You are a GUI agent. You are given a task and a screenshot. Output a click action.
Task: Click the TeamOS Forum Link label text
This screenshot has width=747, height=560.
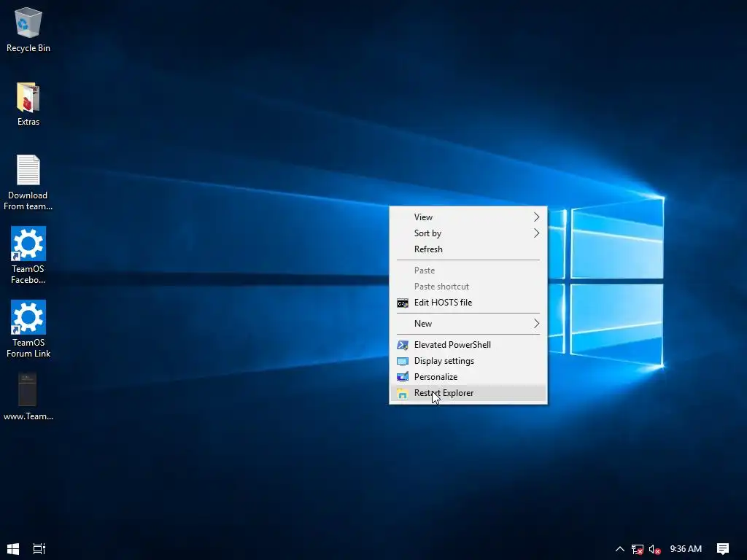28,348
